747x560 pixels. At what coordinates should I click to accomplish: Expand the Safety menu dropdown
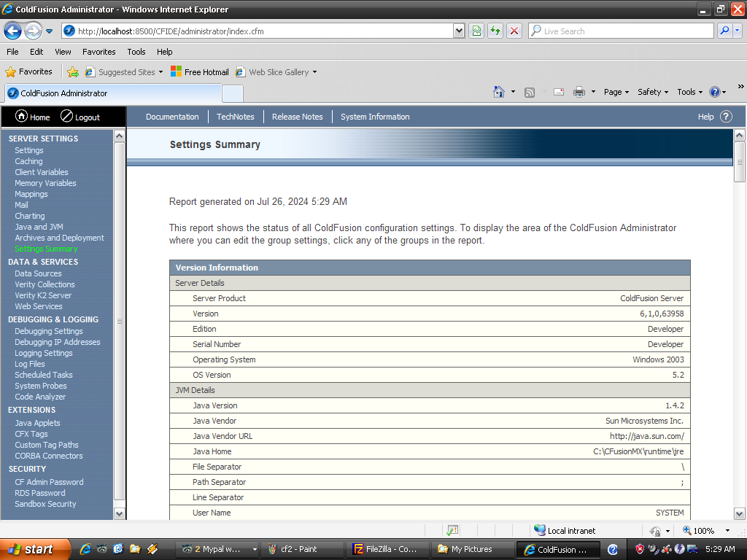(x=653, y=92)
